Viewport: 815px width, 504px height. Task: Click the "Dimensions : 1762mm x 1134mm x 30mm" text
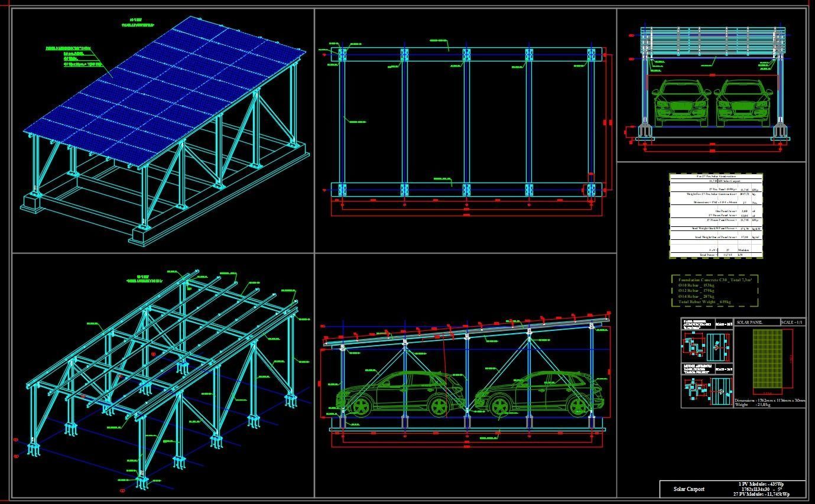[770, 400]
